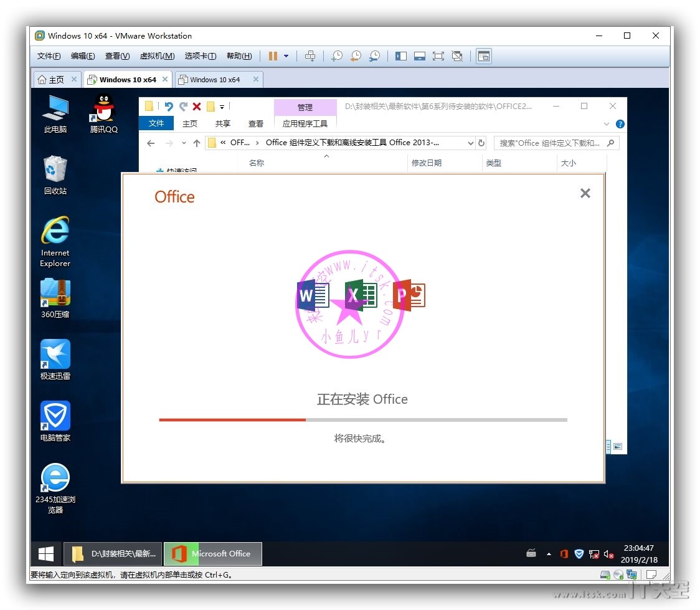This screenshot has height=610, width=700.
Task: Click the red delete icon in Explorer toolbar
Action: point(196,107)
